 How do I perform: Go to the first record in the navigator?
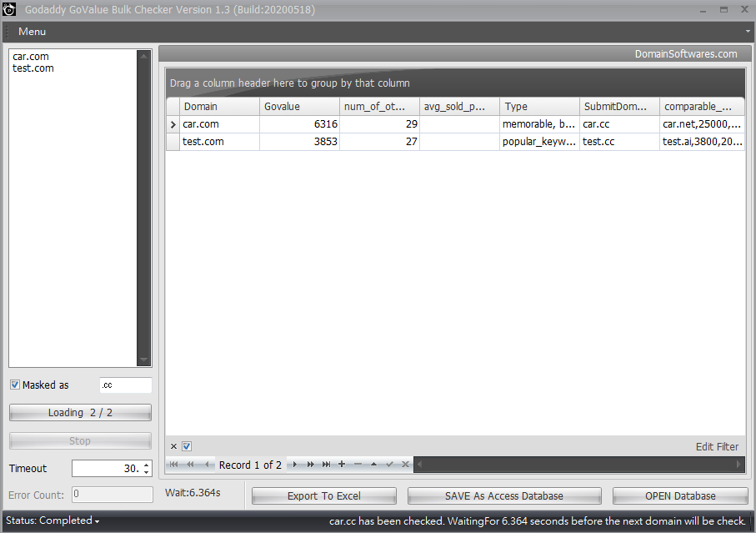click(x=173, y=465)
